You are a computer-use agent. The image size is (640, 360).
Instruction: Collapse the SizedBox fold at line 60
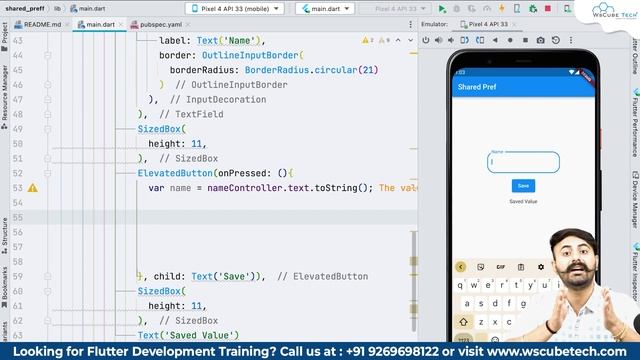point(48,291)
